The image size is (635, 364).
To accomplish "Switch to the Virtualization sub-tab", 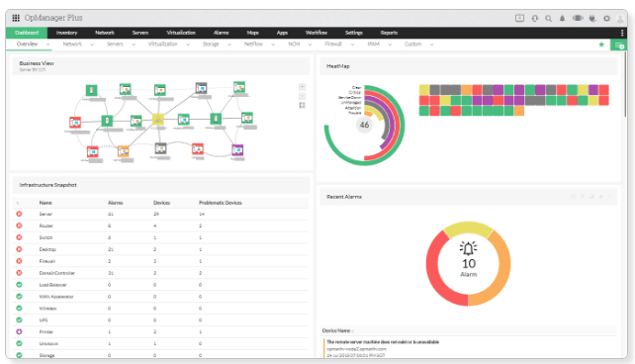I will click(x=162, y=45).
